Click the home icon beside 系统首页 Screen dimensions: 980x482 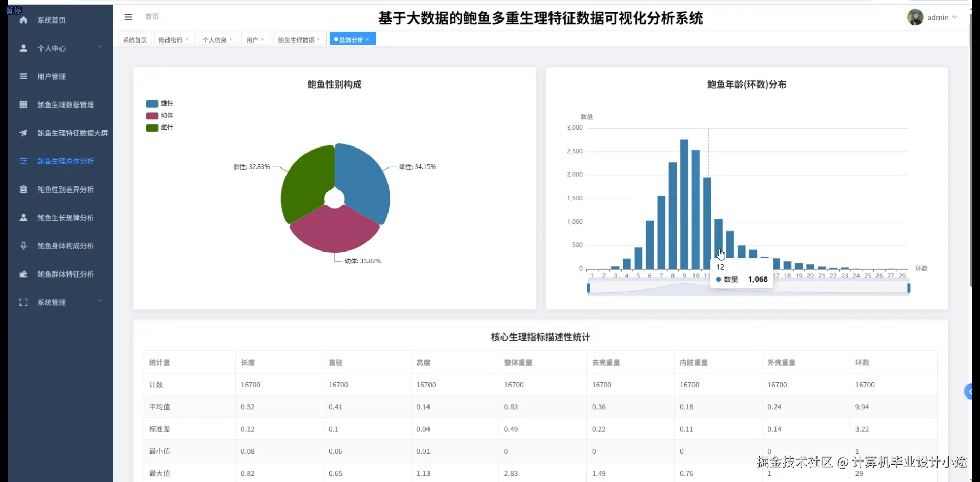(x=23, y=20)
